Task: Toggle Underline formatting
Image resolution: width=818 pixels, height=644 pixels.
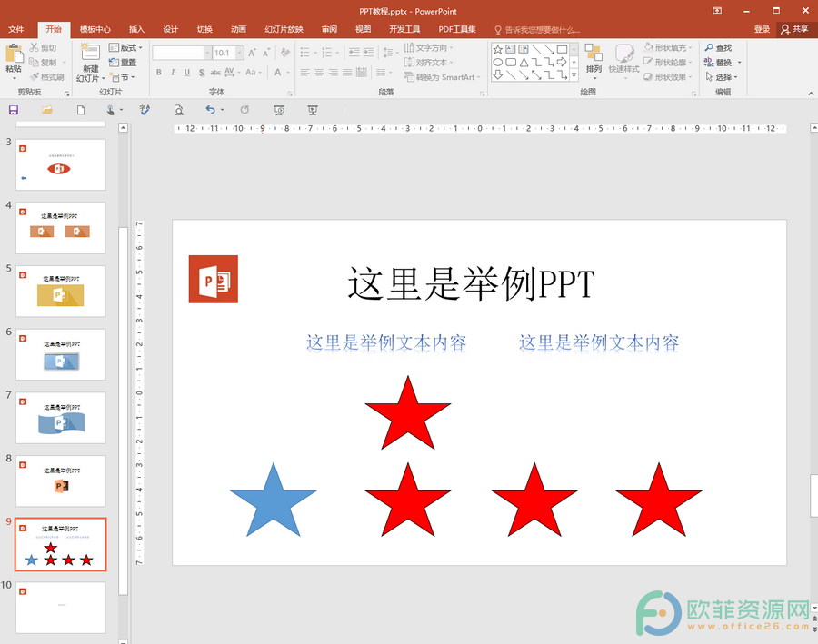Action: [x=186, y=73]
